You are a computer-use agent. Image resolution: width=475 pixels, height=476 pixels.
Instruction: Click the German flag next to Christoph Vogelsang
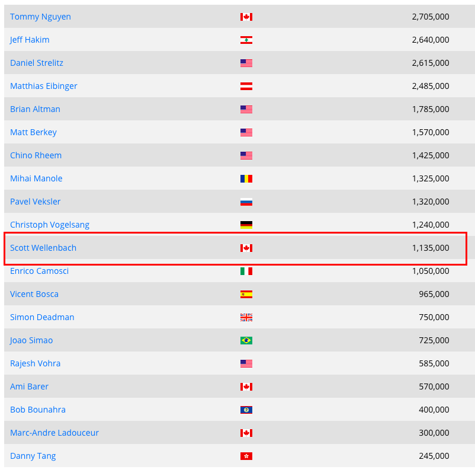point(246,225)
